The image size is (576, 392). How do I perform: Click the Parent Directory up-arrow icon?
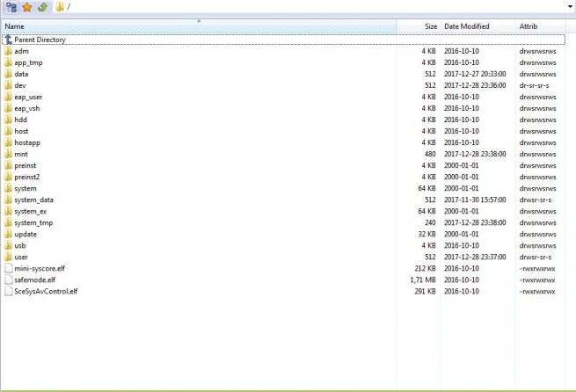coord(8,40)
